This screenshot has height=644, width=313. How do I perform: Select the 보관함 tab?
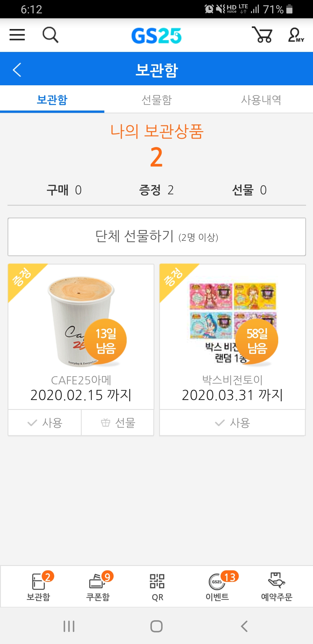click(x=52, y=100)
